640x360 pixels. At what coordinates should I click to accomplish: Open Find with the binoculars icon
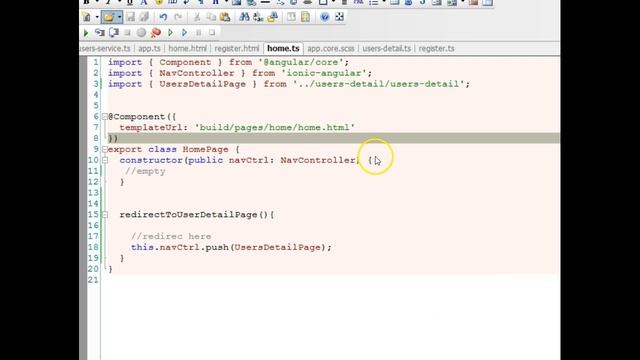pos(244,17)
